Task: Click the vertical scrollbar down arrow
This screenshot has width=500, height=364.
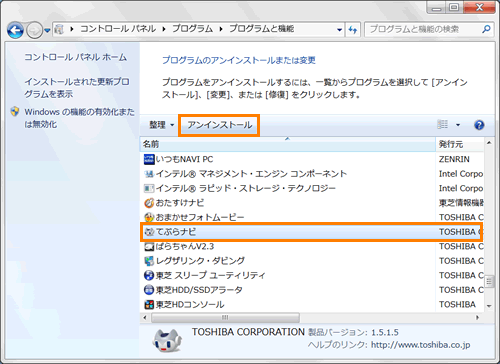Action: (489, 306)
